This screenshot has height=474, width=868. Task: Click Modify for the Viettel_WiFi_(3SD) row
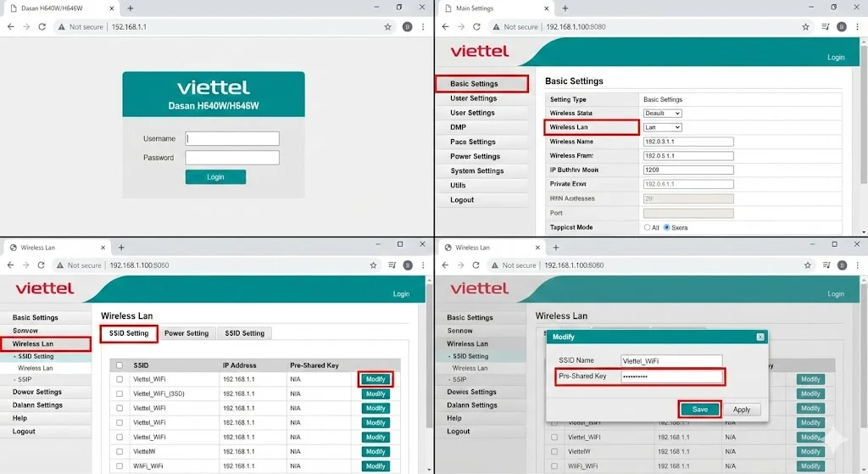click(376, 393)
